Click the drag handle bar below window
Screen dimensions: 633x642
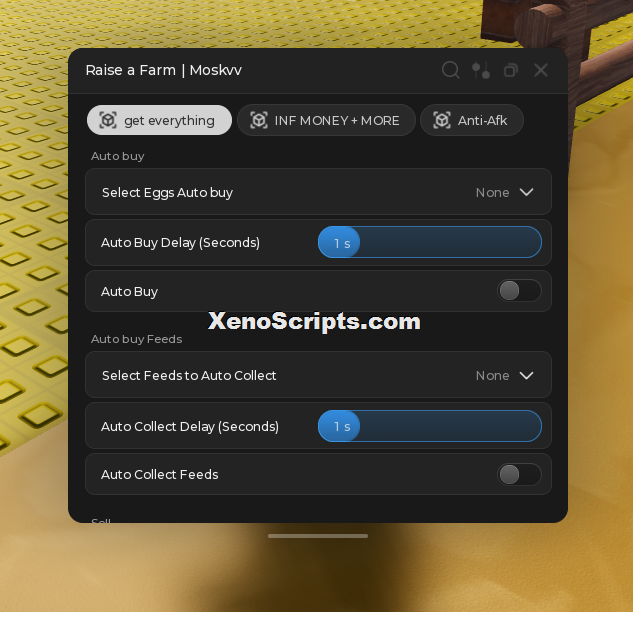pyautogui.click(x=318, y=536)
